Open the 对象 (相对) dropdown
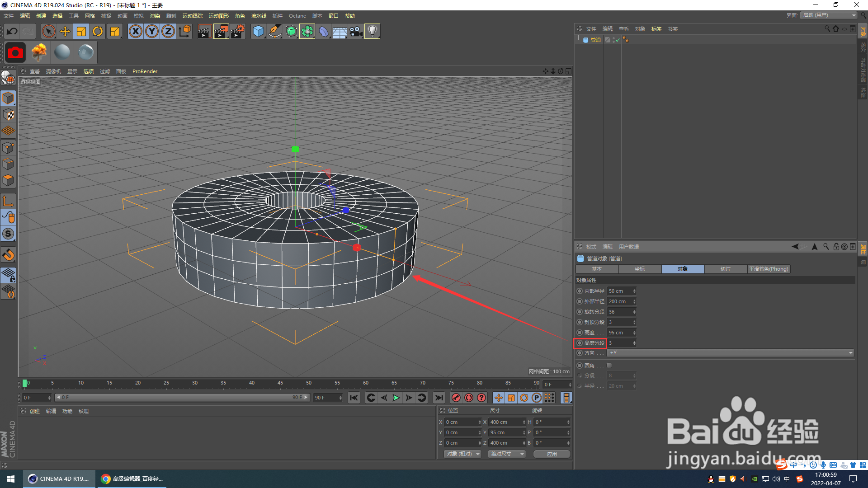Viewport: 868px width, 488px height. point(463,454)
